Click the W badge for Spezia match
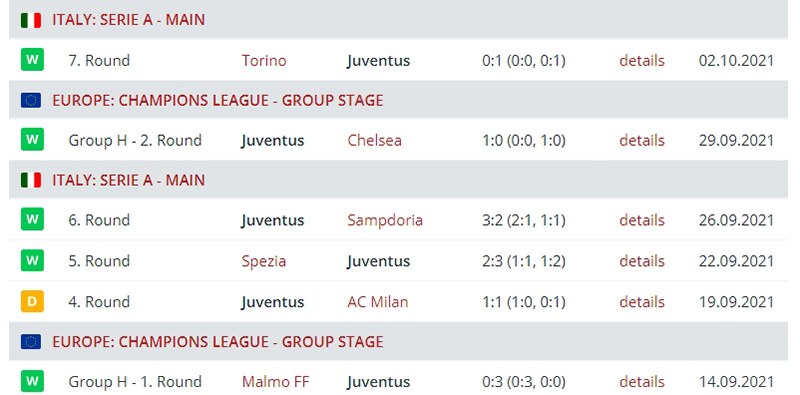Screen dimensions: 800x395 tap(32, 260)
